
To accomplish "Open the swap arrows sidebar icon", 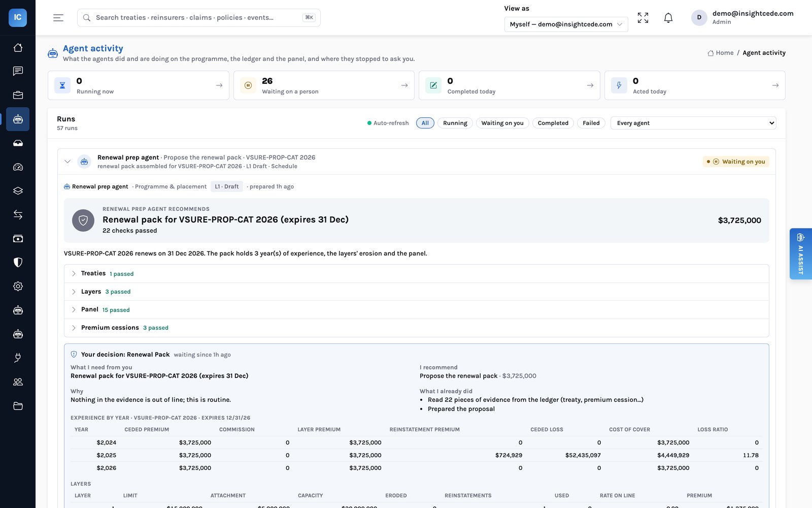I will (x=18, y=215).
